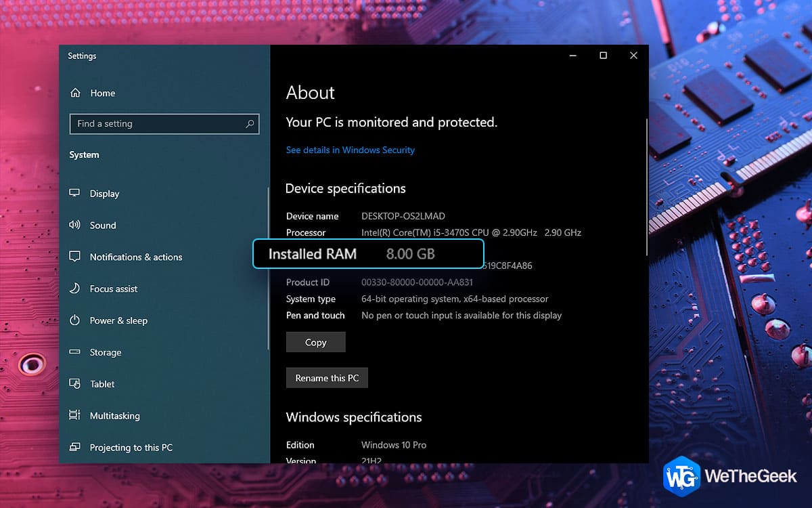The image size is (812, 508).
Task: Click the sidebar vertical scrollbar
Action: (269, 268)
